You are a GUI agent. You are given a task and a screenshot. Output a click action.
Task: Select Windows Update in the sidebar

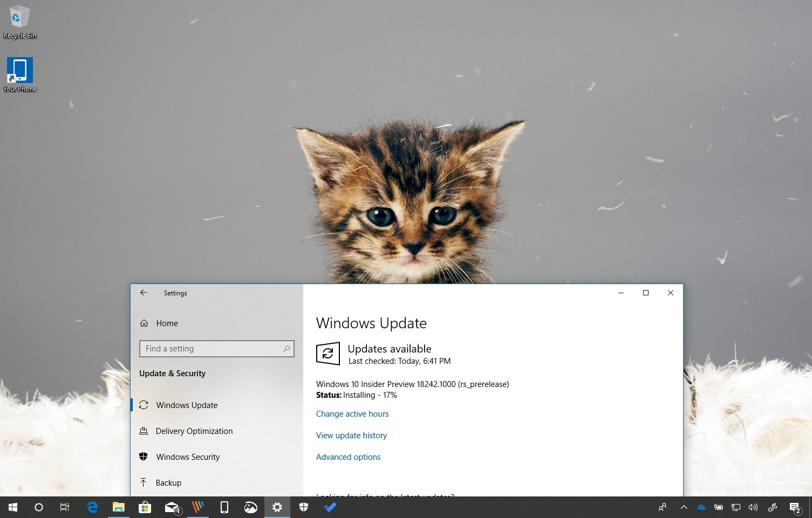pyautogui.click(x=217, y=405)
